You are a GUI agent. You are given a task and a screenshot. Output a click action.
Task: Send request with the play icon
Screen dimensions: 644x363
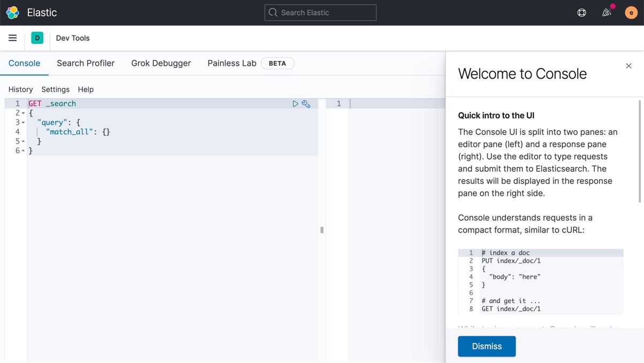tap(295, 104)
